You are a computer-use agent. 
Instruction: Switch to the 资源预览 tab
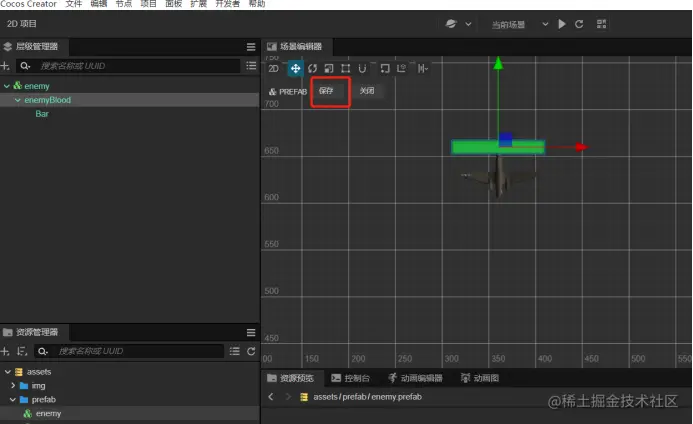point(291,378)
